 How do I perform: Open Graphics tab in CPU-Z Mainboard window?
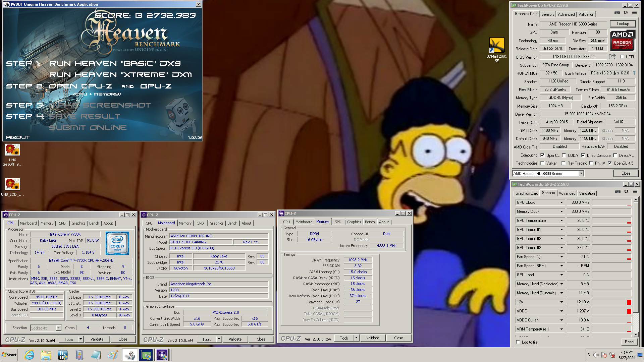pos(217,223)
